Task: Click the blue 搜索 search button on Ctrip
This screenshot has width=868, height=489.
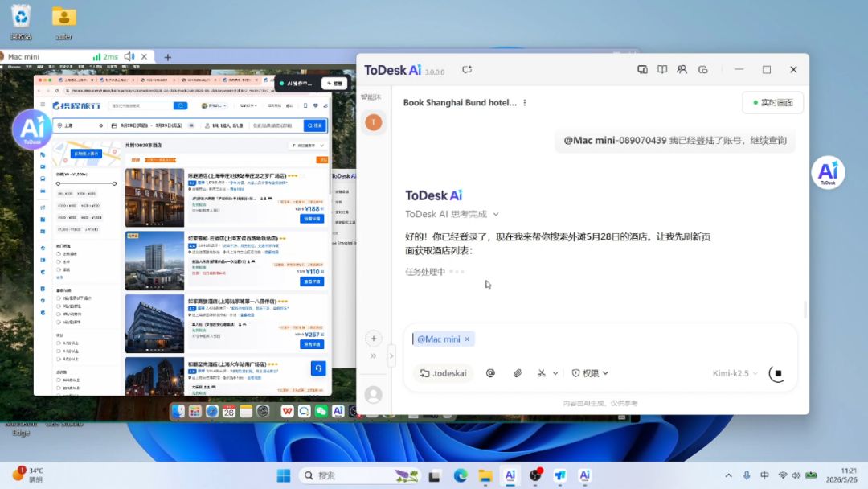Action: pos(315,125)
